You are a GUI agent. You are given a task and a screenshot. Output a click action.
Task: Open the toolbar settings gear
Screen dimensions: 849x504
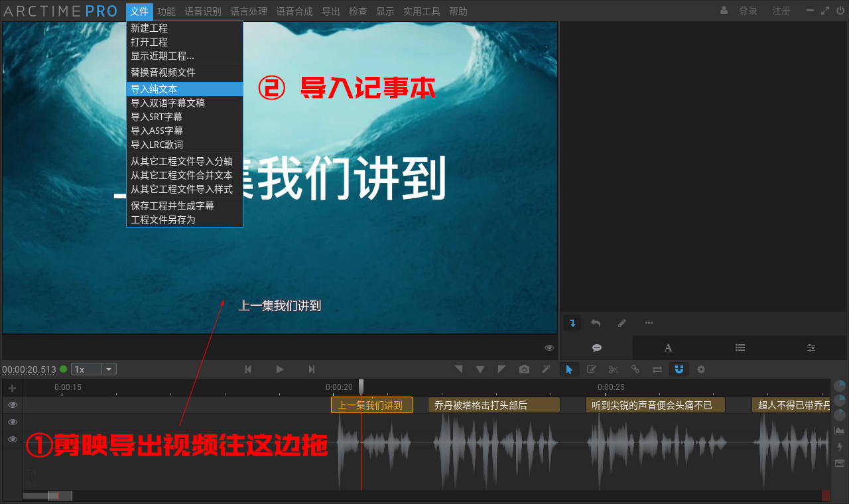pyautogui.click(x=700, y=369)
